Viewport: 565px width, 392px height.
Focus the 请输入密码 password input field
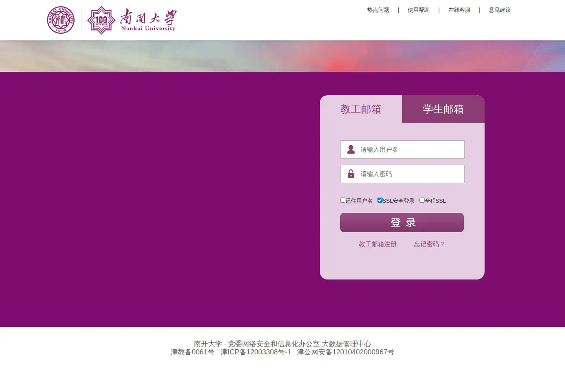pos(403,174)
